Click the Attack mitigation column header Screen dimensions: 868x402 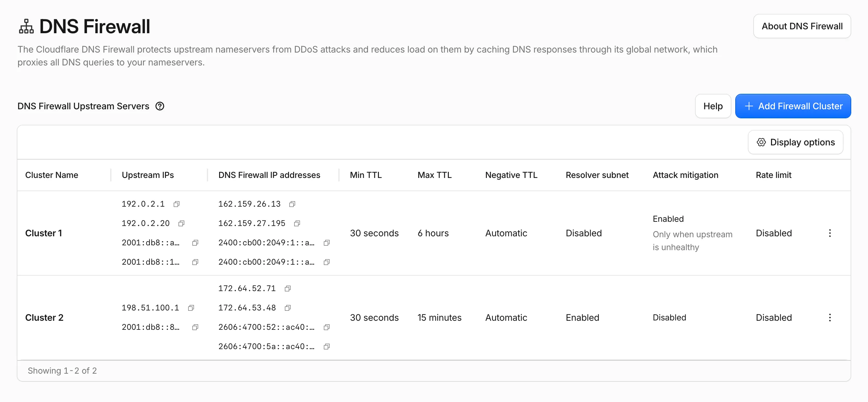coord(685,175)
